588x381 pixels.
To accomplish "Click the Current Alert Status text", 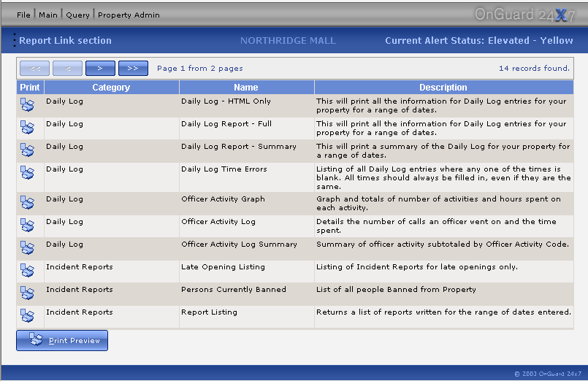I will coord(479,40).
